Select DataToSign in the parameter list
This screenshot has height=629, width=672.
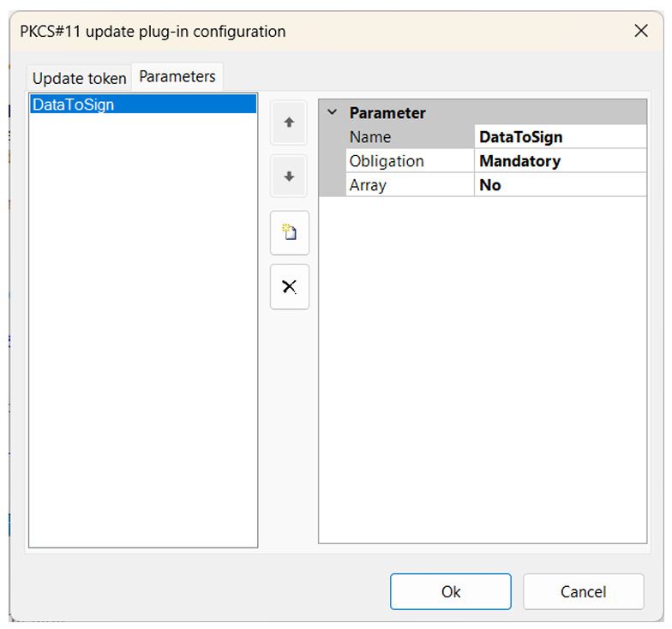tap(143, 105)
